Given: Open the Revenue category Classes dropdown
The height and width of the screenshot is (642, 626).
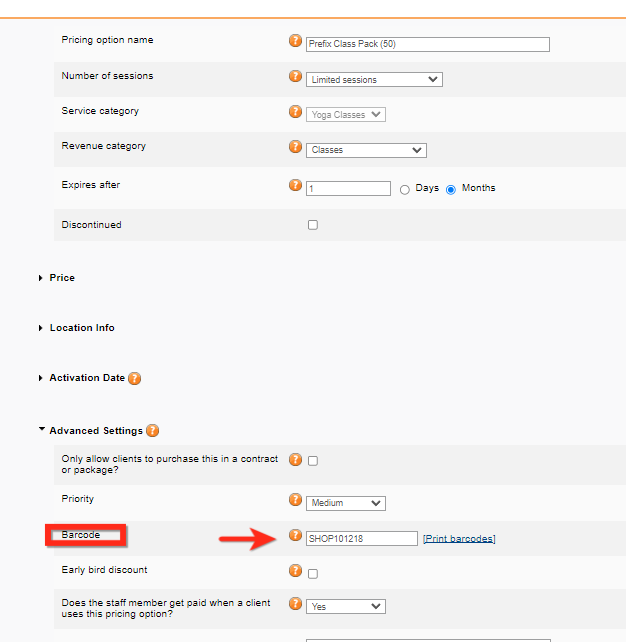Looking at the screenshot, I should [366, 150].
